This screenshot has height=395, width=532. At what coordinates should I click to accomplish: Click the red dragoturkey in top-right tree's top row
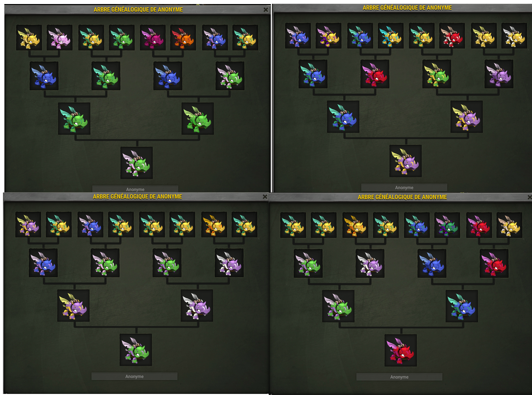tap(452, 36)
